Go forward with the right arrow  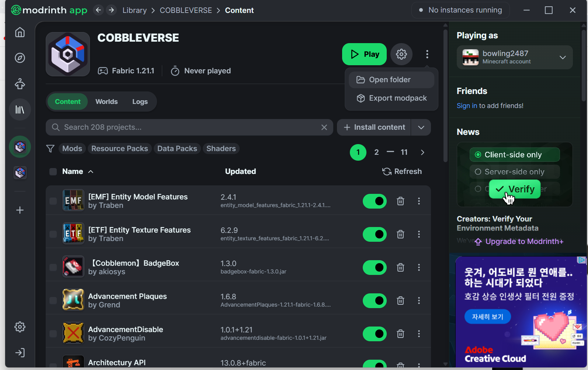pyautogui.click(x=111, y=10)
